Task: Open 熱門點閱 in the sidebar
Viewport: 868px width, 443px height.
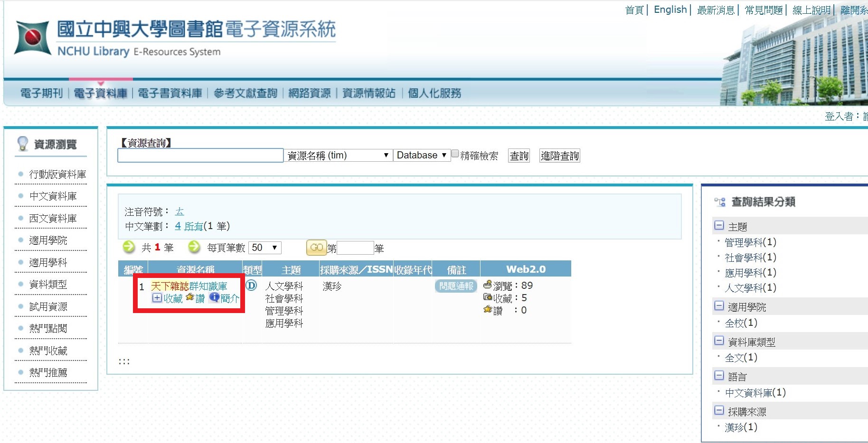Action: coord(48,328)
